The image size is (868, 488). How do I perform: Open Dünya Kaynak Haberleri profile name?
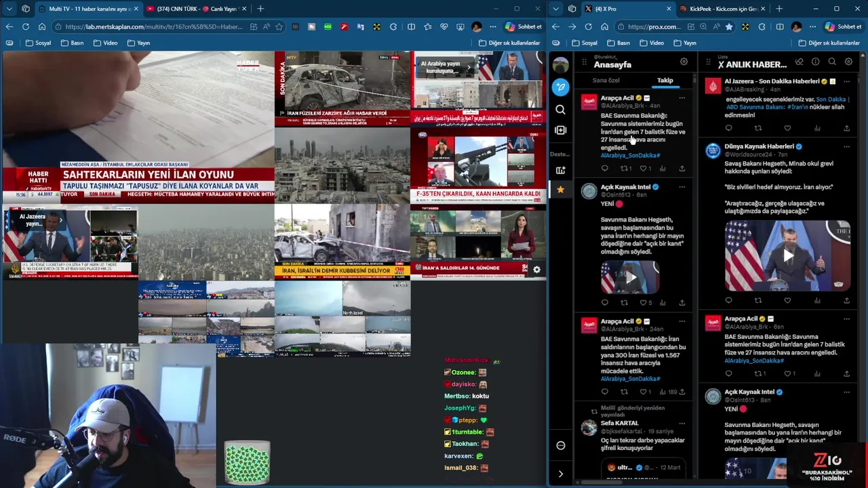click(x=759, y=146)
